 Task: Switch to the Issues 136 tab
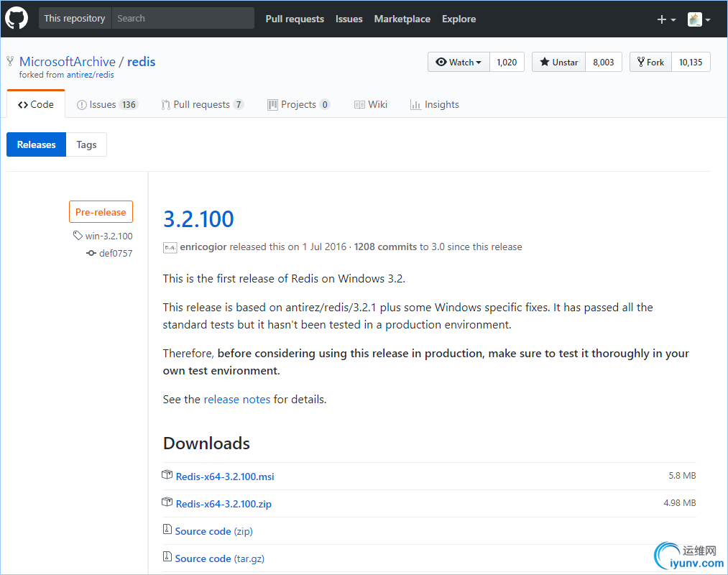tap(107, 104)
